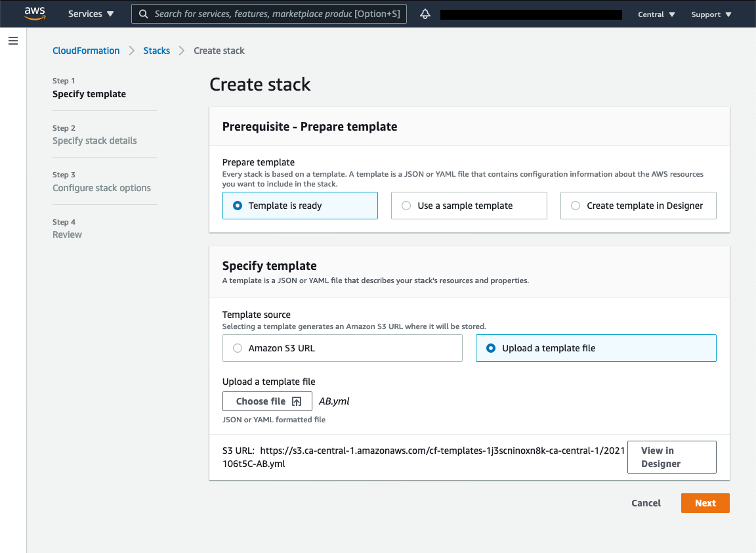Click the AB.yml file name
Screen dimensions: 756x553
(x=334, y=401)
